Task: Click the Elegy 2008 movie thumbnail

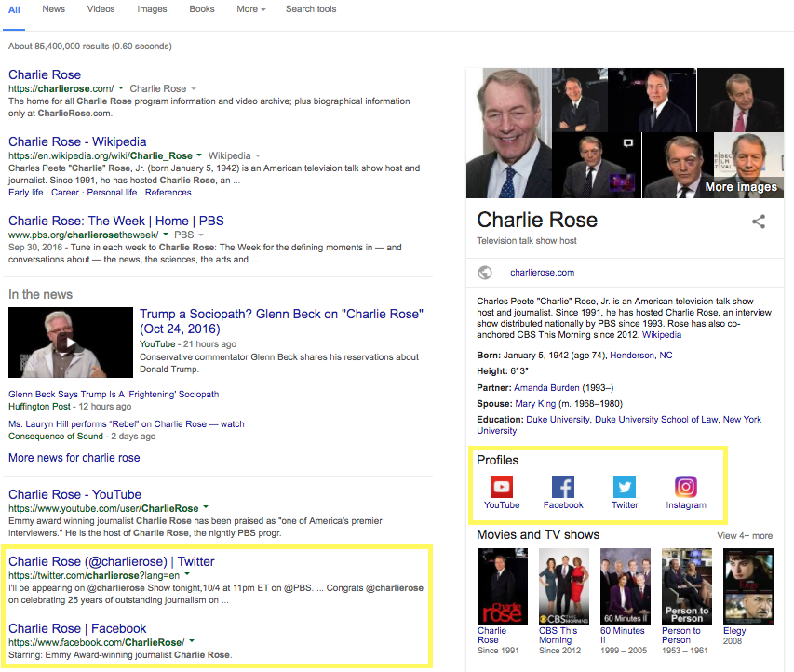Action: 747,586
